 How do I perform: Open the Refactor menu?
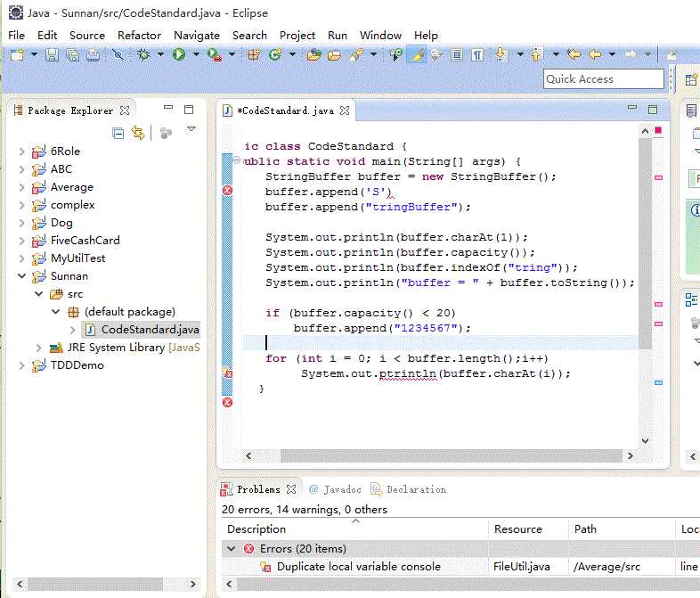point(139,36)
